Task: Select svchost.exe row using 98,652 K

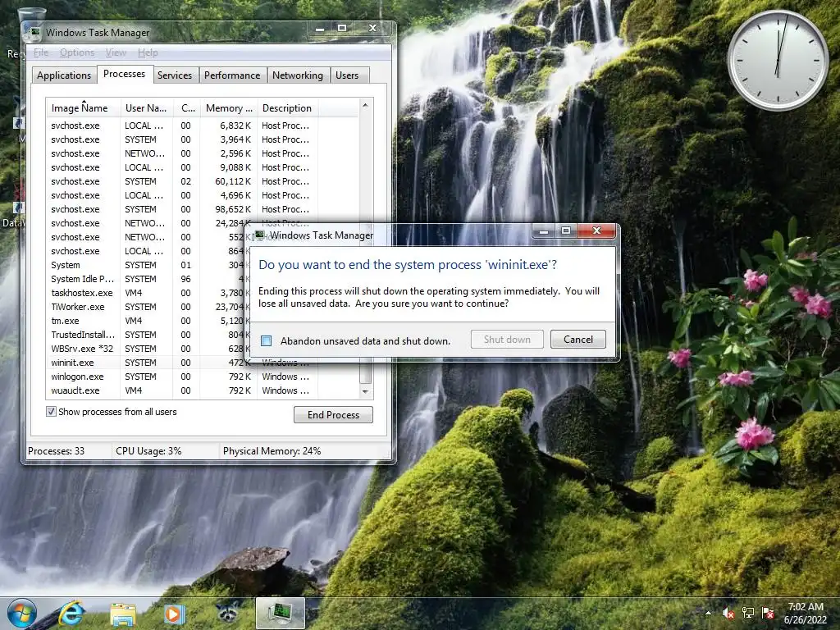Action: [x=202, y=209]
